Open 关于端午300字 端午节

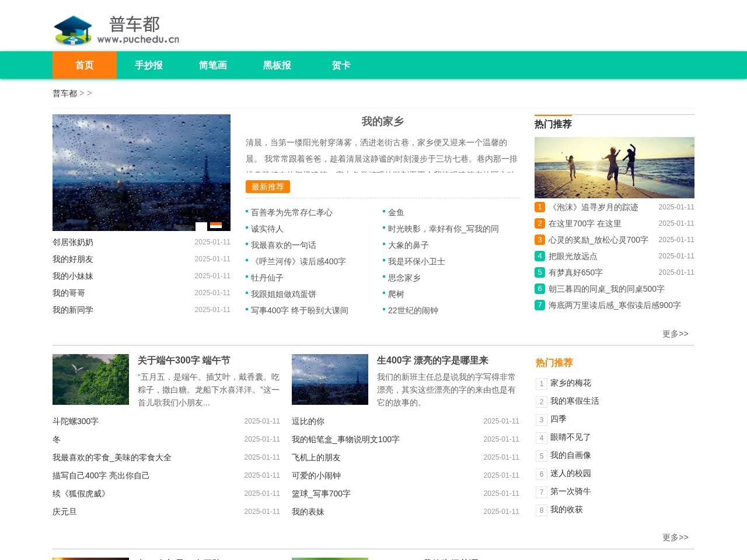pyautogui.click(x=183, y=360)
